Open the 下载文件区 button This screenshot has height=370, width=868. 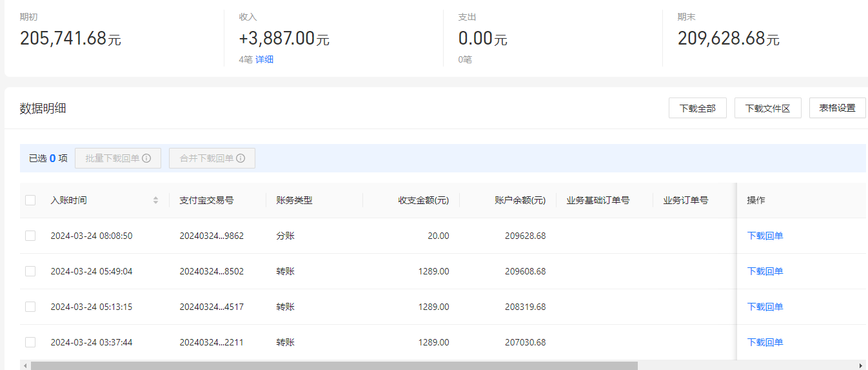tap(767, 108)
